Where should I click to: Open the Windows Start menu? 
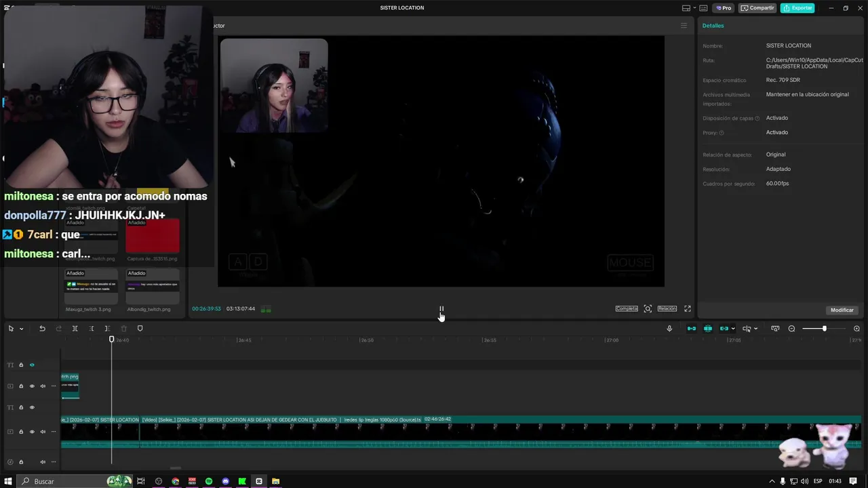[x=9, y=481]
